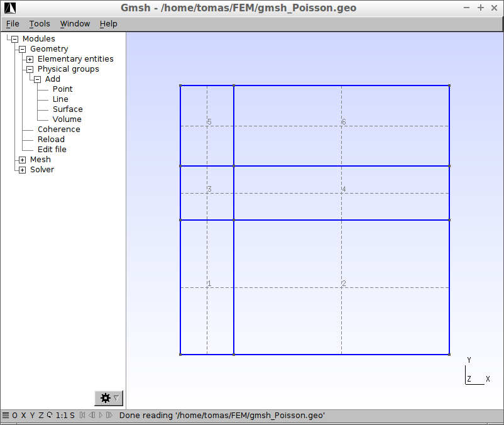504x425 pixels.
Task: Open the gear options dropdown button
Action: tap(109, 398)
